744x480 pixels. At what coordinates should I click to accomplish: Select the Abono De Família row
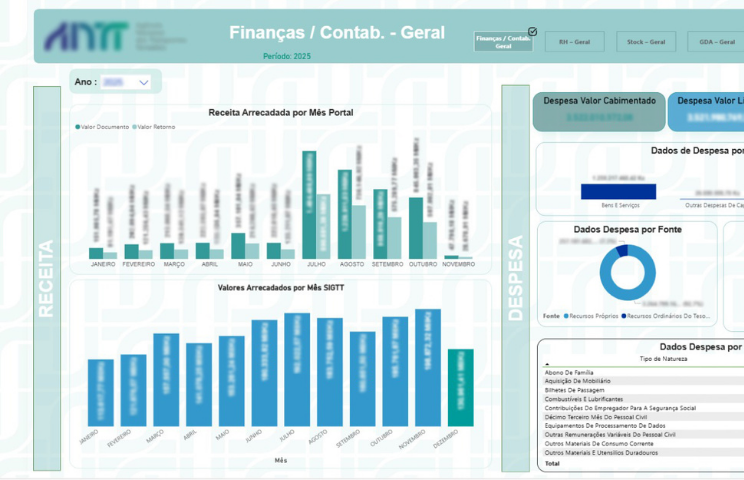[572, 372]
